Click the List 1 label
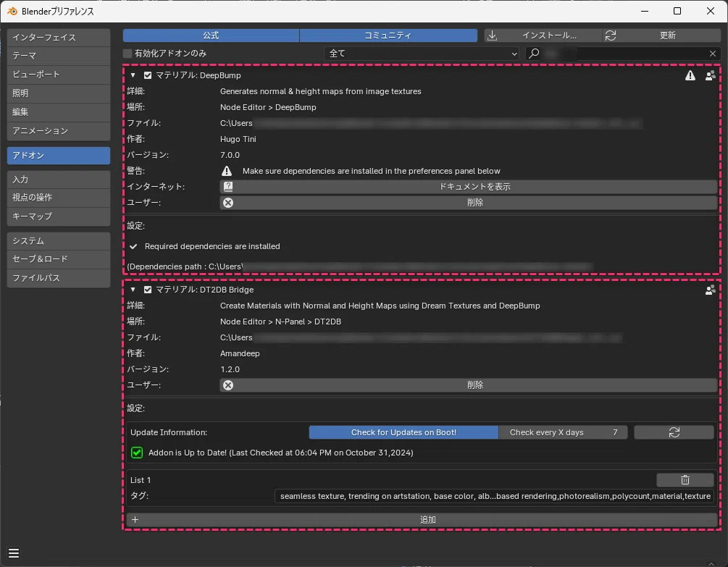This screenshot has height=567, width=728. pyautogui.click(x=141, y=480)
